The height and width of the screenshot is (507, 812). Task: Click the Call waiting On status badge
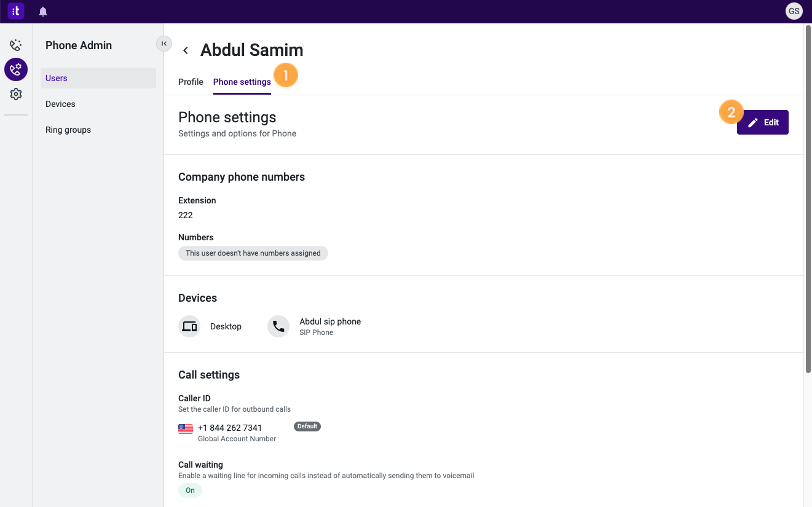190,490
